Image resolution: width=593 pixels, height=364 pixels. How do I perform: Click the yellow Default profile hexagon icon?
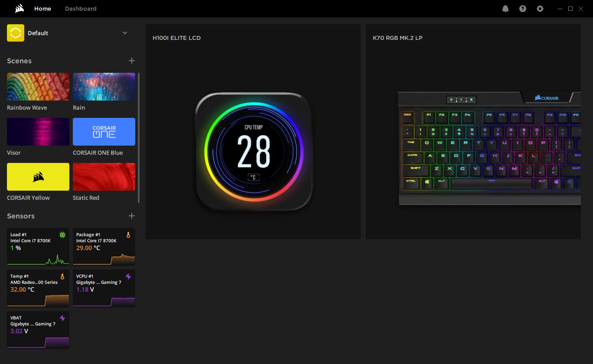point(16,33)
